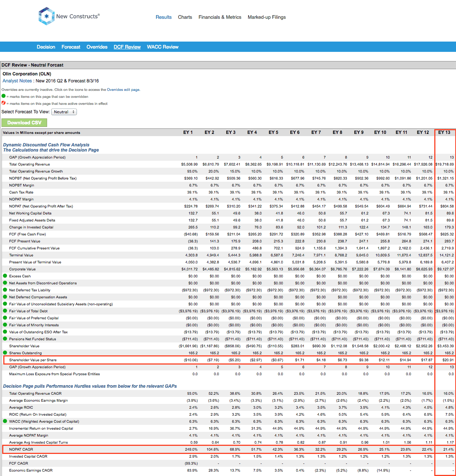Click the NOPAT CAGR row label

(x=21, y=450)
